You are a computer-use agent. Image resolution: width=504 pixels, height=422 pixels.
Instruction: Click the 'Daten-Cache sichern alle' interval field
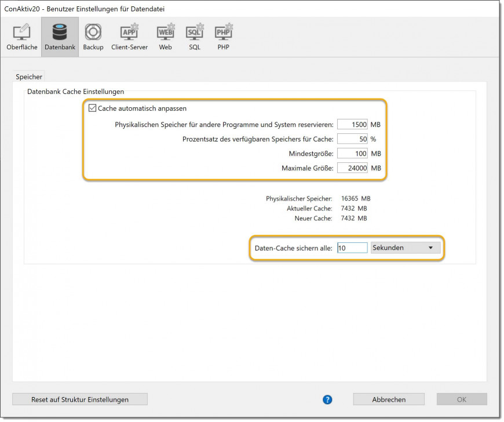point(352,248)
